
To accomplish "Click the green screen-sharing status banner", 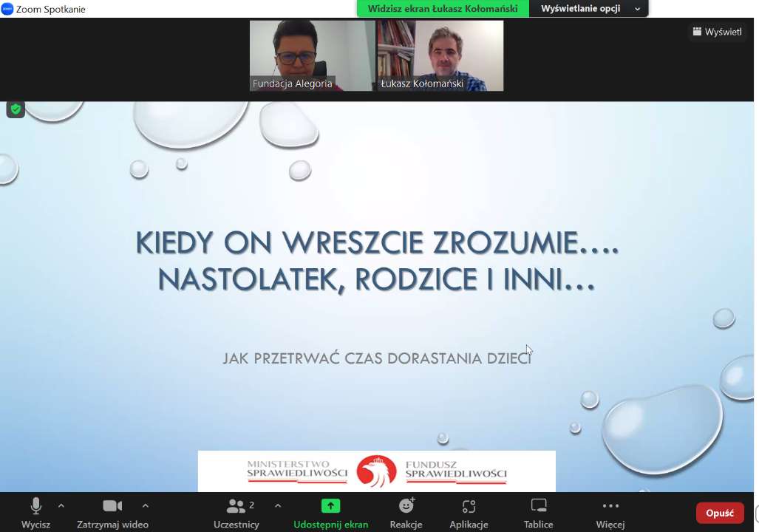I will click(443, 9).
